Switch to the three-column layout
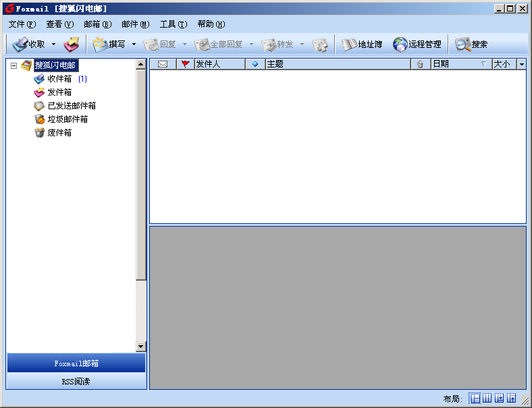The image size is (532, 408). [487, 399]
